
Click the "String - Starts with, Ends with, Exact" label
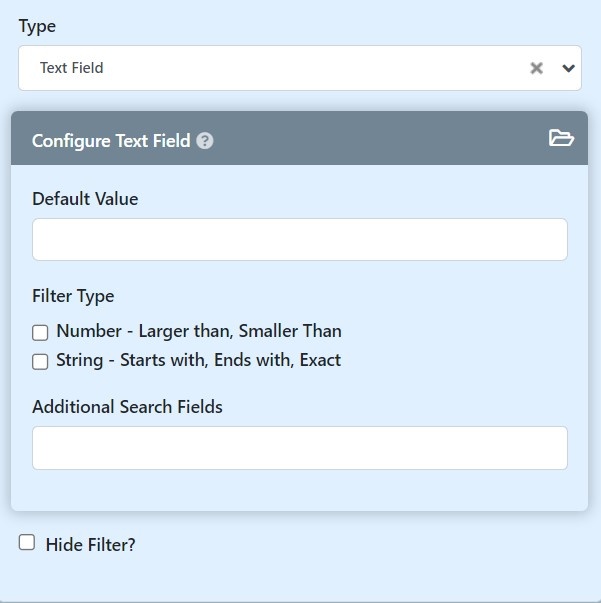point(198,360)
